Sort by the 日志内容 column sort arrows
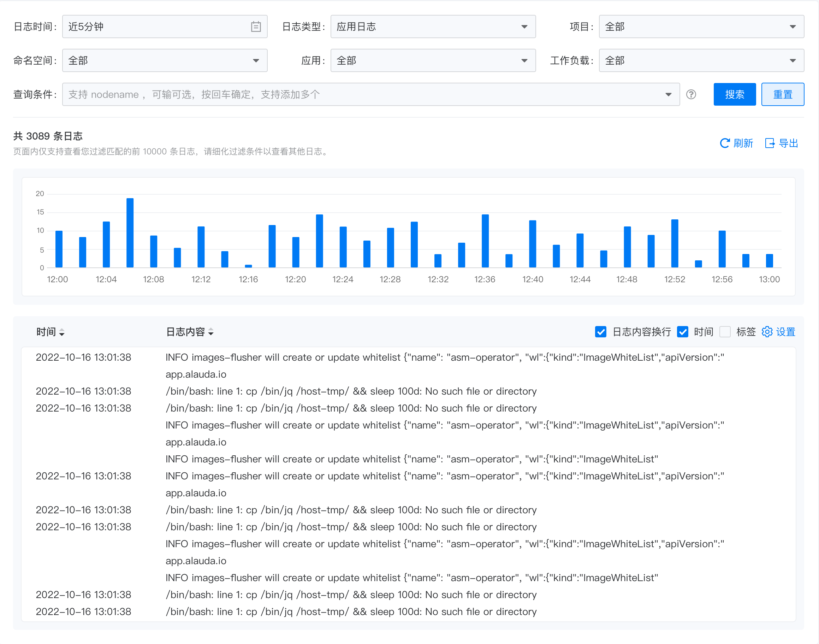Screen dimensions: 819x644 click(x=211, y=332)
